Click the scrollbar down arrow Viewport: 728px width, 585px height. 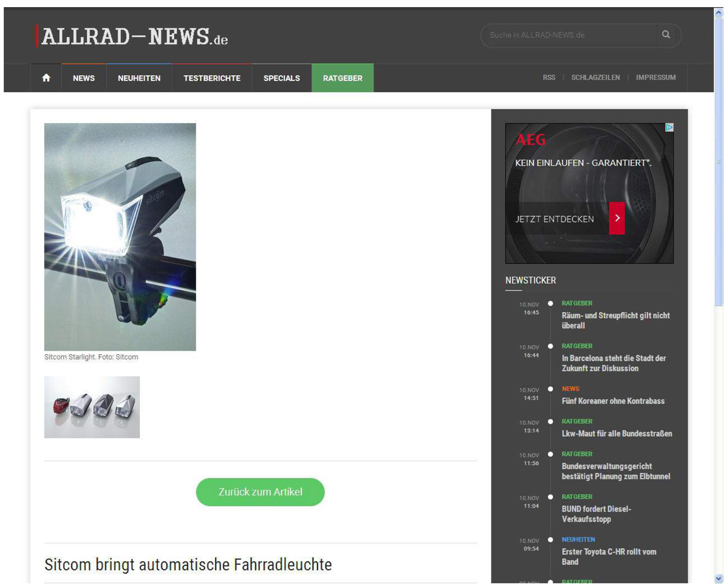tap(719, 578)
